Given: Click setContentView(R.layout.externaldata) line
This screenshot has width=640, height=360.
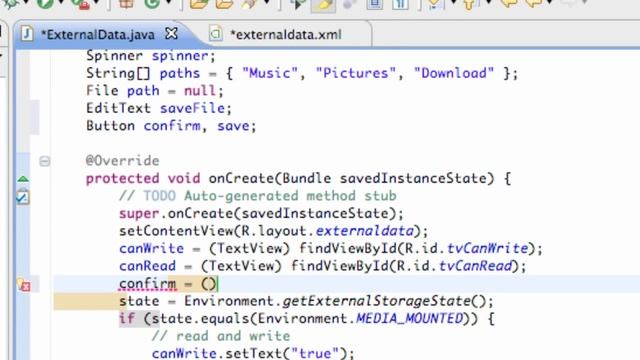Looking at the screenshot, I should [273, 231].
